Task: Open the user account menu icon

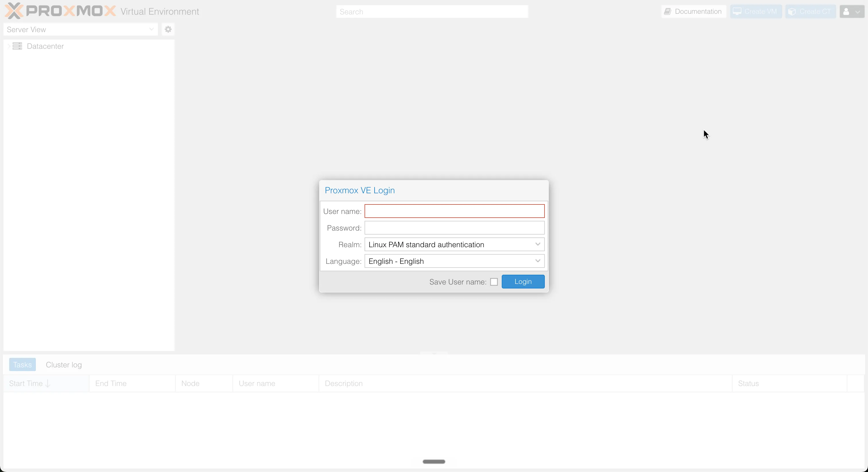Action: click(851, 11)
